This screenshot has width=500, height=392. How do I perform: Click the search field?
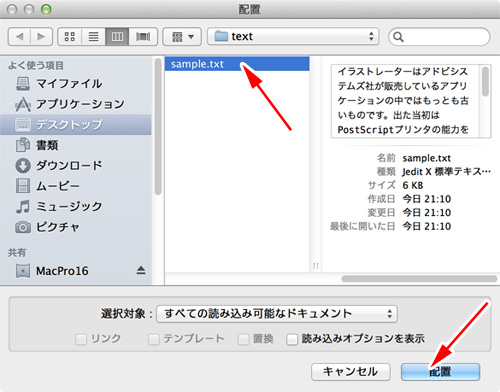[439, 37]
